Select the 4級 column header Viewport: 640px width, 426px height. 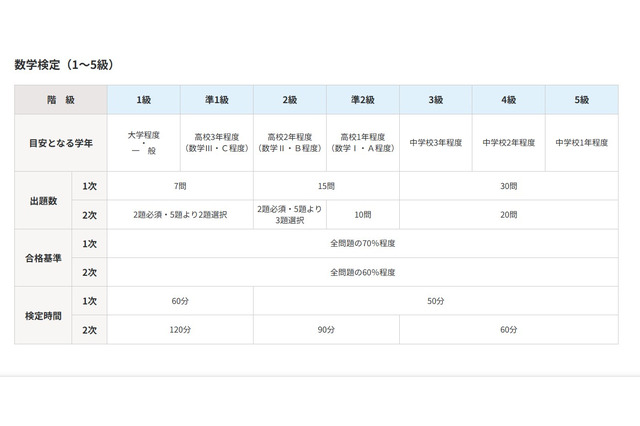(509, 100)
